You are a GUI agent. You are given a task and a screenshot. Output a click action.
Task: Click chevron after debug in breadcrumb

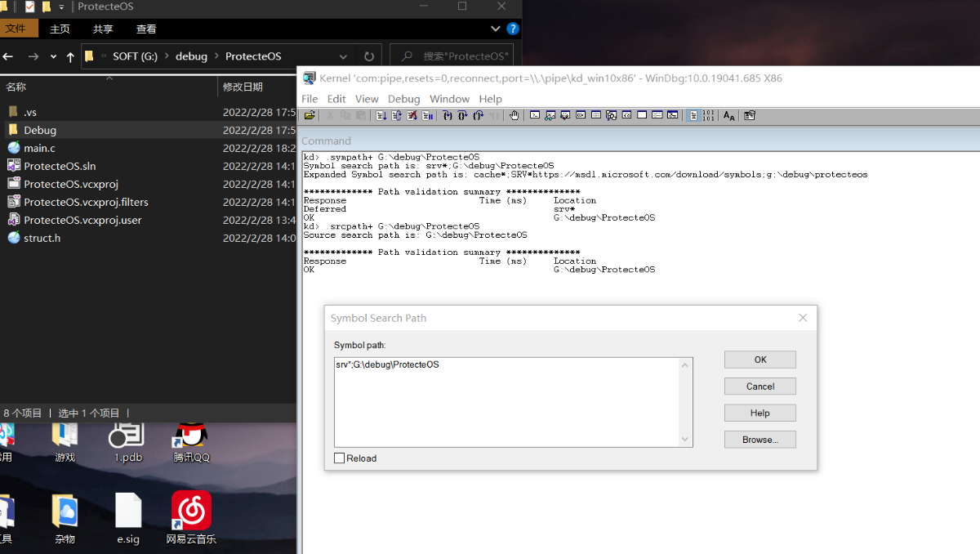[216, 56]
